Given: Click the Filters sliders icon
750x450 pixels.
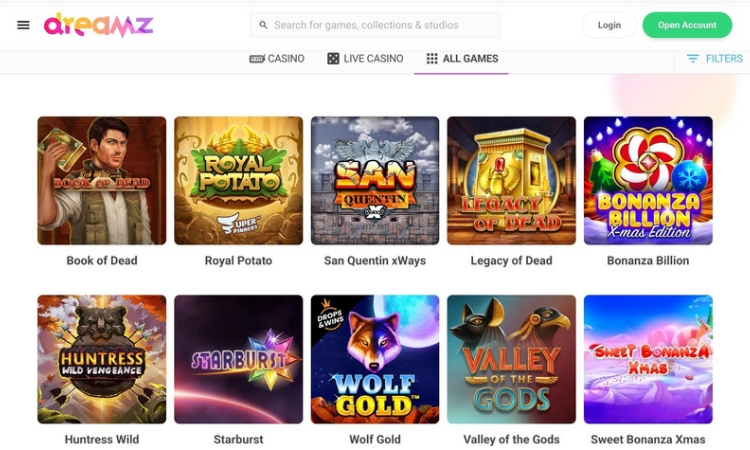Looking at the screenshot, I should click(x=692, y=59).
